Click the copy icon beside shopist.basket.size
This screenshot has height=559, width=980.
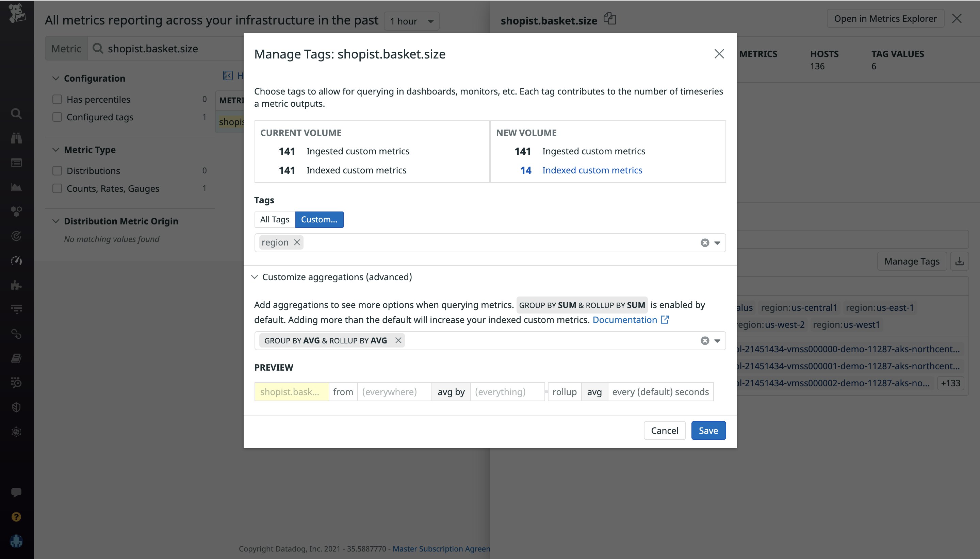pos(609,18)
